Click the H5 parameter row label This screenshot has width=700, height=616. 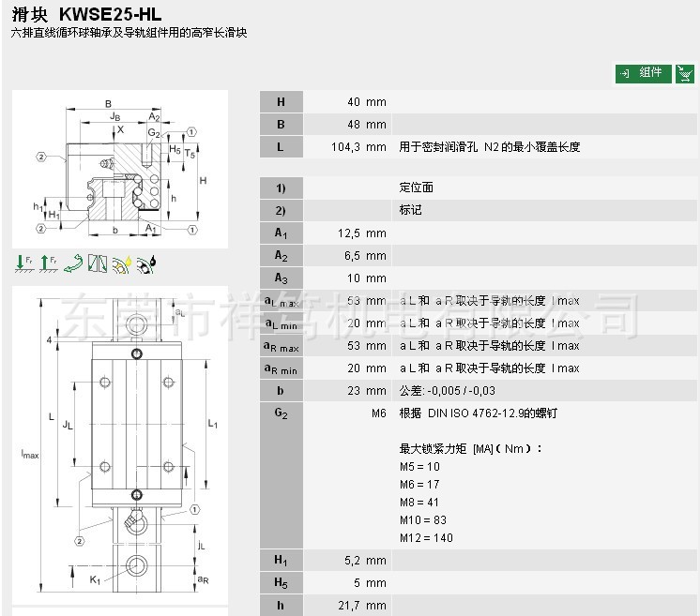[280, 583]
